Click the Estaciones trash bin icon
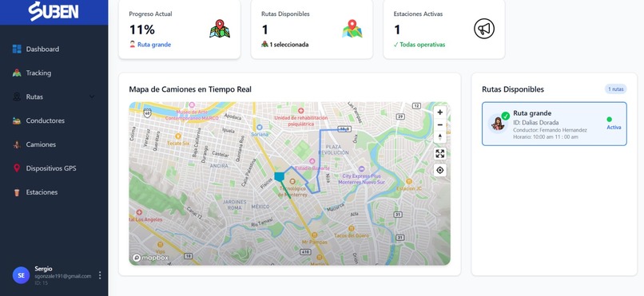644x296 pixels. pyautogui.click(x=17, y=191)
